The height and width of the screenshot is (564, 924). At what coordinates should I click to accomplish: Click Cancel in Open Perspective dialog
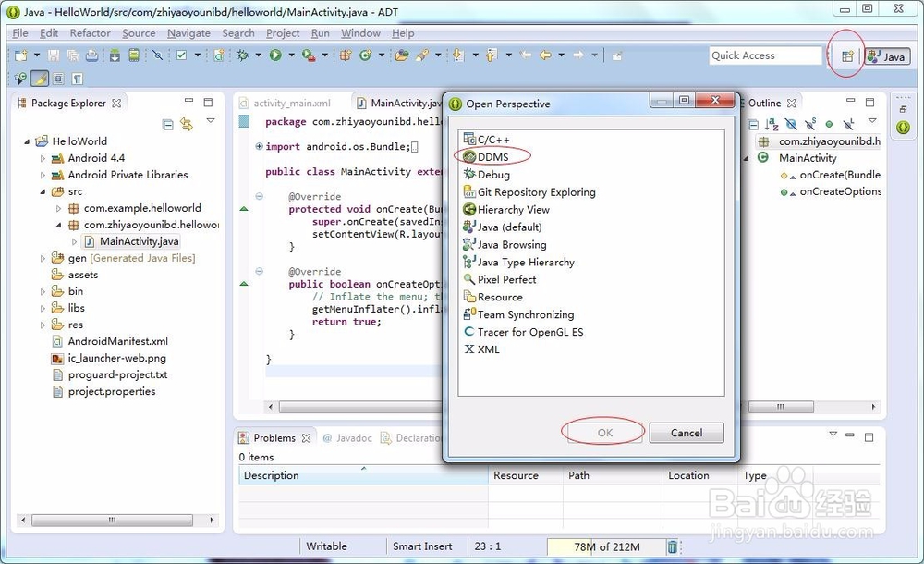tap(686, 433)
